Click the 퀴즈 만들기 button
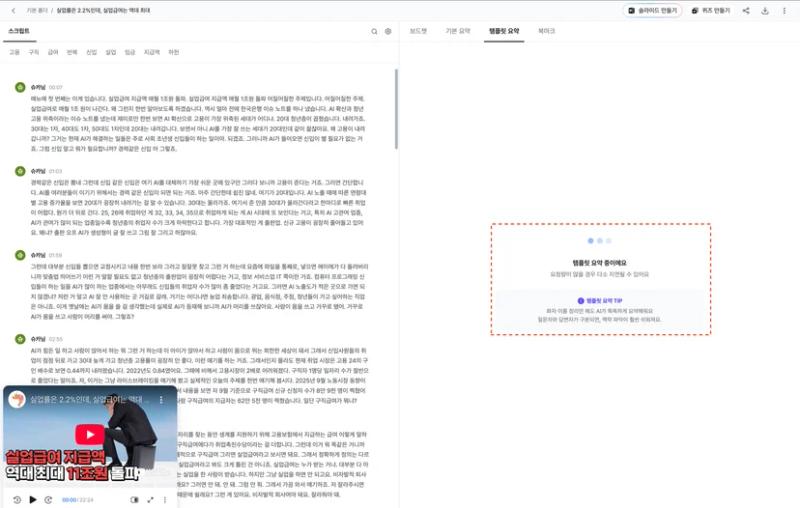The width and height of the screenshot is (800, 508). pyautogui.click(x=711, y=10)
